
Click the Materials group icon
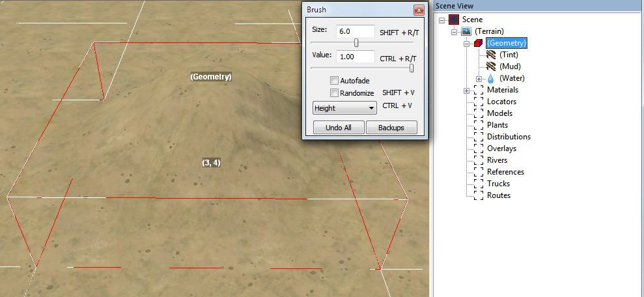pos(479,90)
